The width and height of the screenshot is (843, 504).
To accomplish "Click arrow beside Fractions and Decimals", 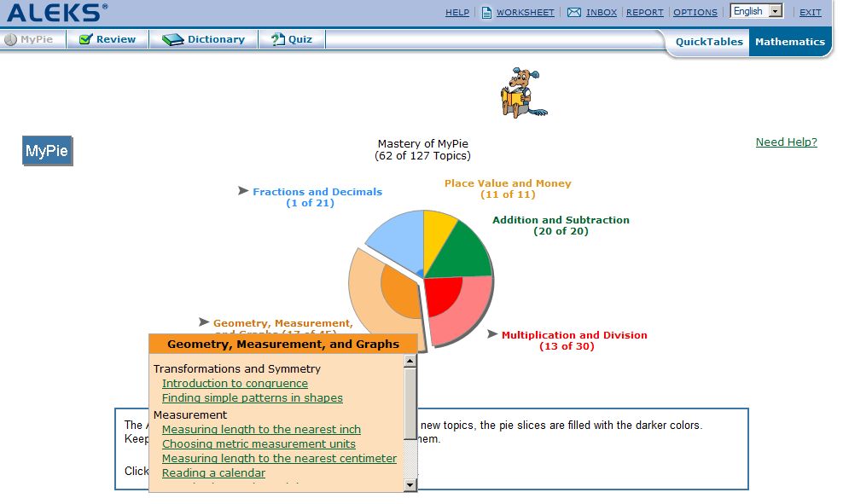I will click(x=243, y=191).
